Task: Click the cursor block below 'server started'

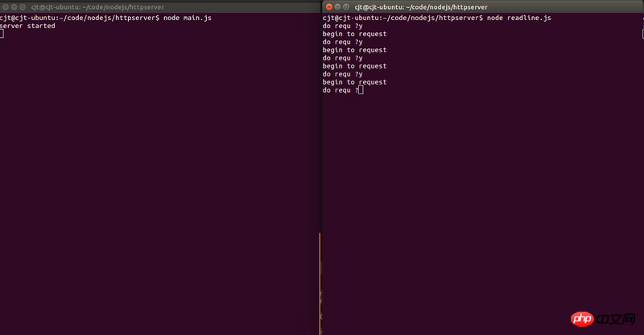Action: coord(2,34)
